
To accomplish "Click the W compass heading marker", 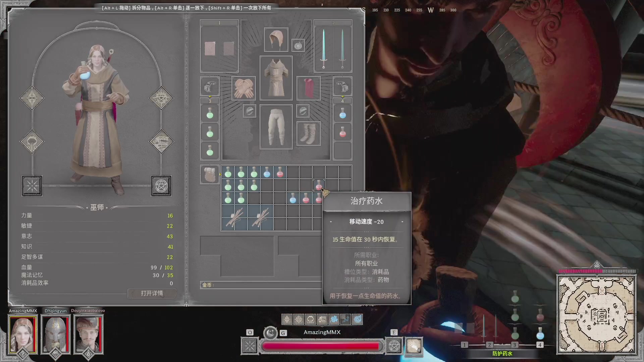I will [430, 10].
